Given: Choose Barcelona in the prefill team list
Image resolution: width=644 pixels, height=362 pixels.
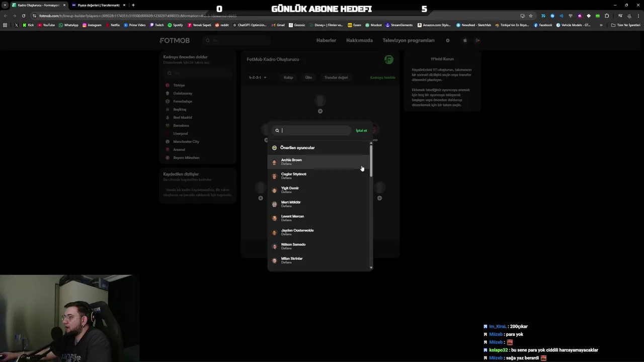Looking at the screenshot, I should pos(198,125).
